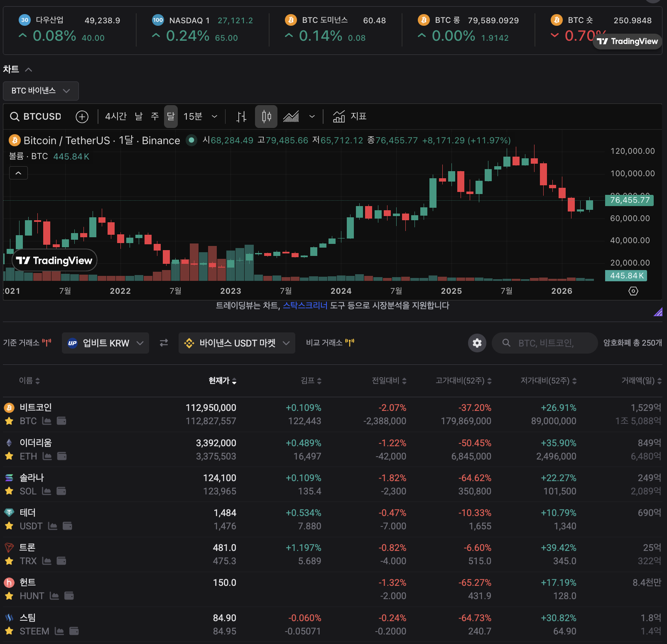Open the chart icon for TRX row
The image size is (667, 644).
click(x=47, y=561)
